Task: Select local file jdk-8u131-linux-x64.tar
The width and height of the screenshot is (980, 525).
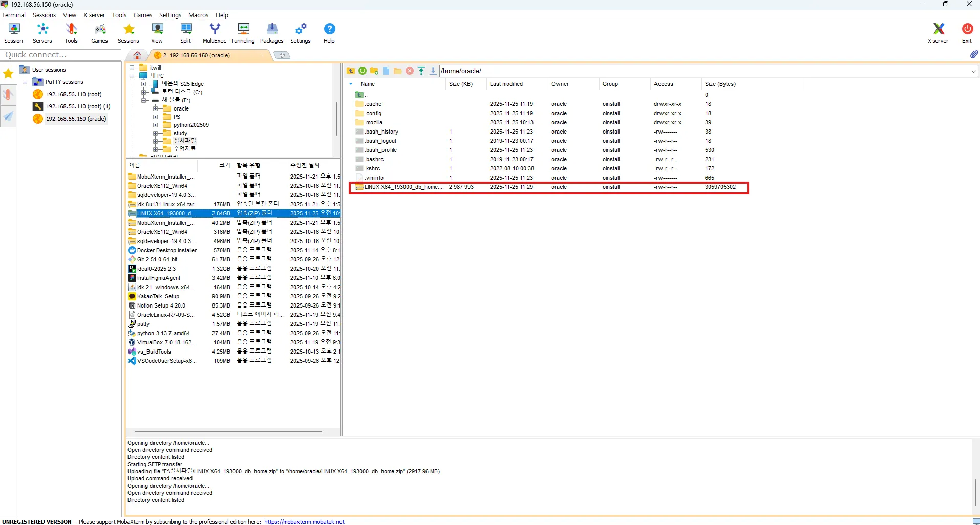Action: [165, 204]
